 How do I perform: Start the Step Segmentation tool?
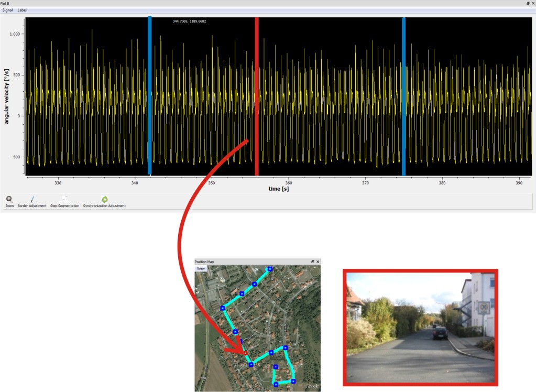pyautogui.click(x=64, y=199)
